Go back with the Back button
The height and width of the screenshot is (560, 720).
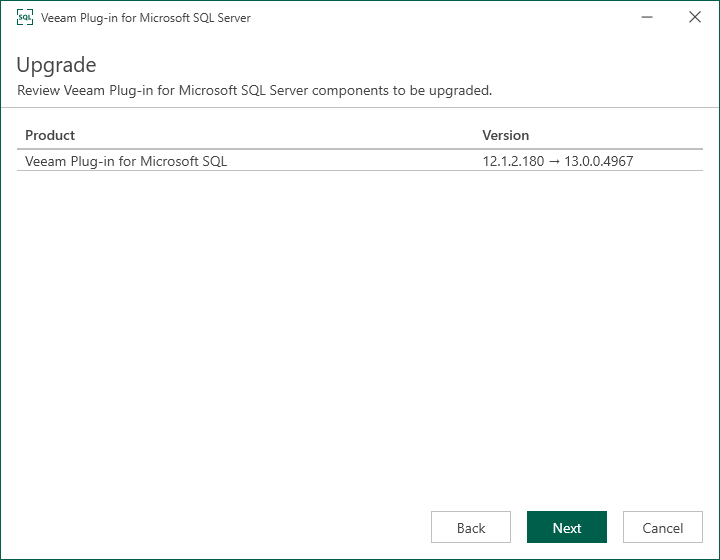tap(471, 527)
